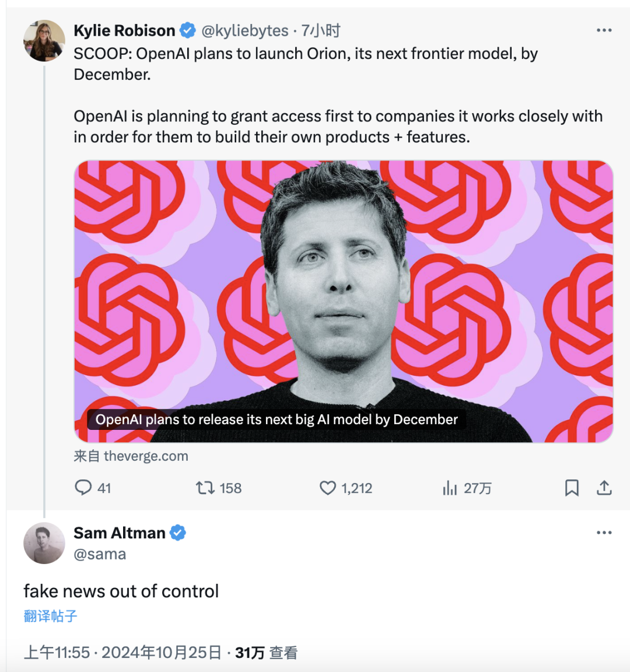Click the 7小时 post timestamp
630x672 pixels.
(321, 30)
